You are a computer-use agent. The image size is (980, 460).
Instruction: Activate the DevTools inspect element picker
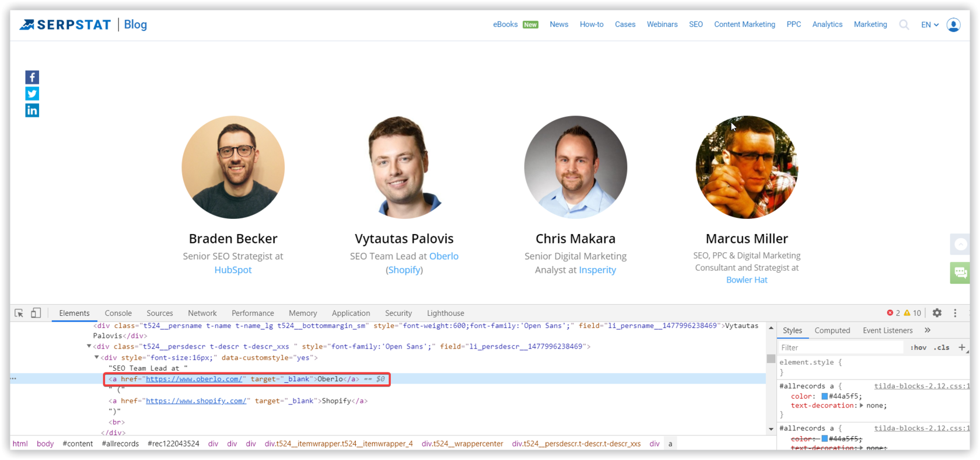point(19,313)
